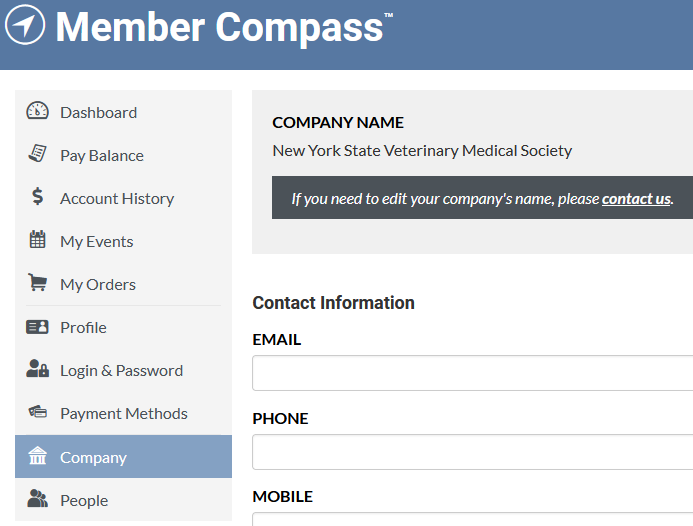Click the Payment Methods credit card icon
The height and width of the screenshot is (526, 693).
pyautogui.click(x=38, y=412)
